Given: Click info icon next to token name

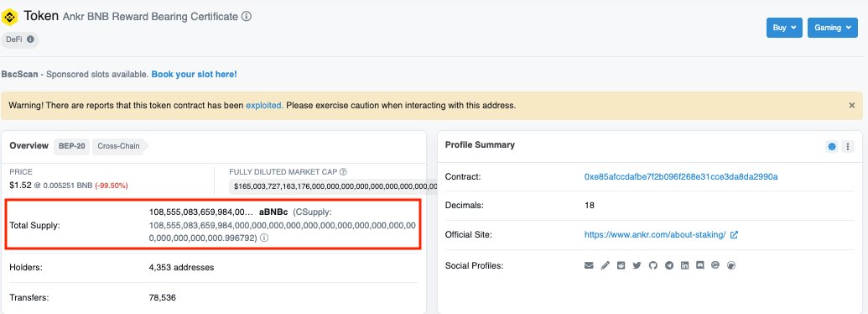Looking at the screenshot, I should click(x=247, y=17).
